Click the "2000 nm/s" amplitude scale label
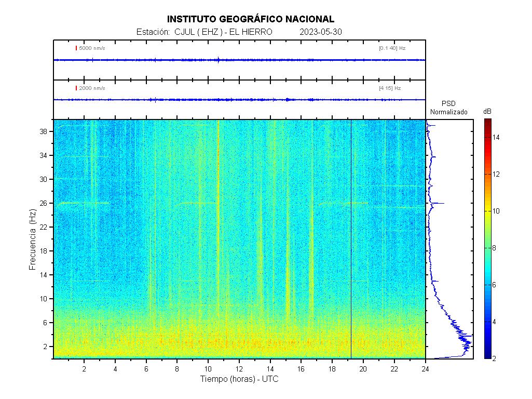 coord(92,88)
